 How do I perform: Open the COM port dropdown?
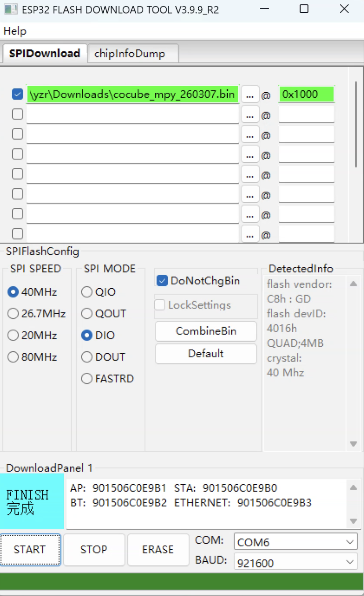pyautogui.click(x=295, y=542)
